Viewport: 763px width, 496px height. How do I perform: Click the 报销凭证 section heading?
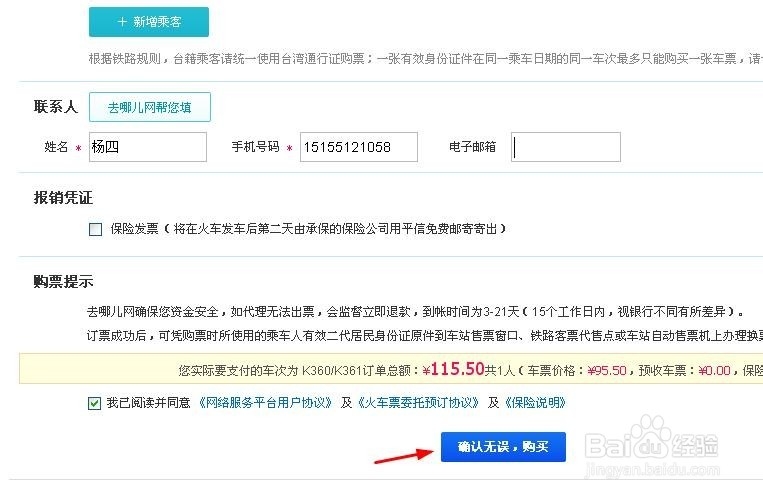click(x=63, y=198)
